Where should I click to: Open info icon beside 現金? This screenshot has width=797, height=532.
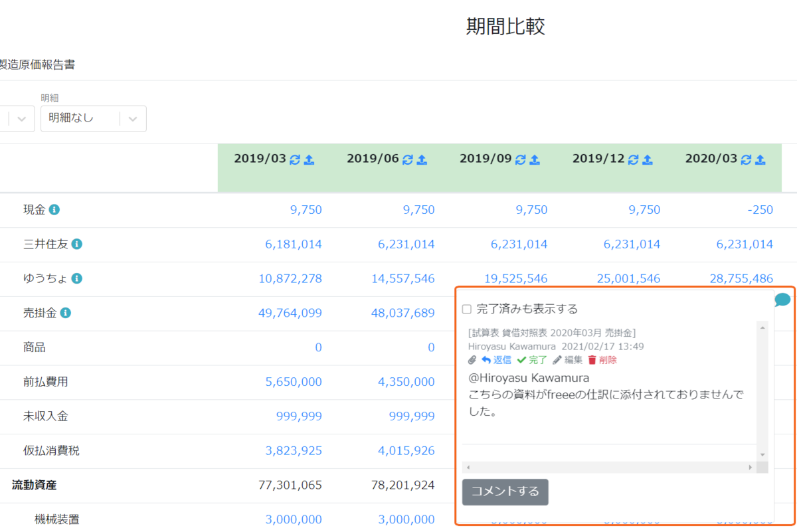point(54,210)
